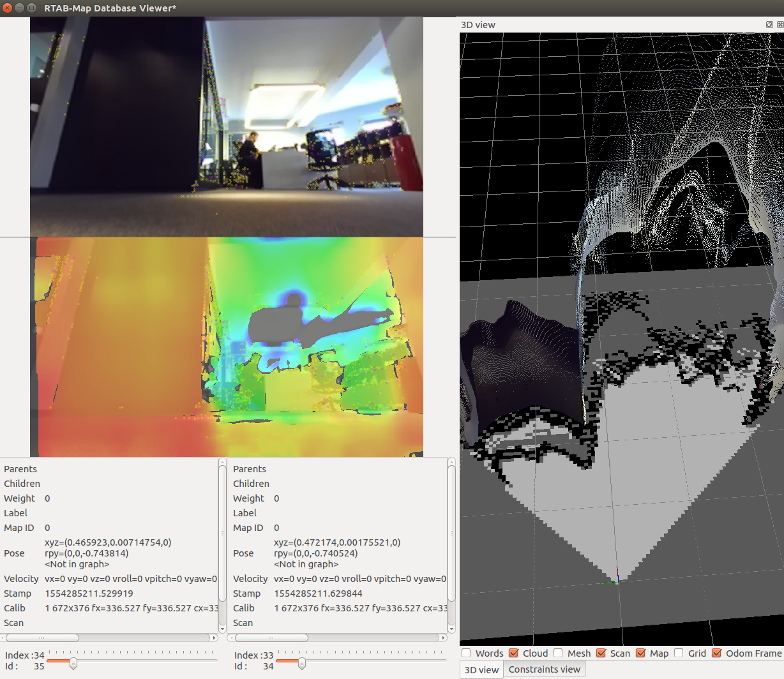Uncheck the Odom Frame checkbox

(716, 653)
